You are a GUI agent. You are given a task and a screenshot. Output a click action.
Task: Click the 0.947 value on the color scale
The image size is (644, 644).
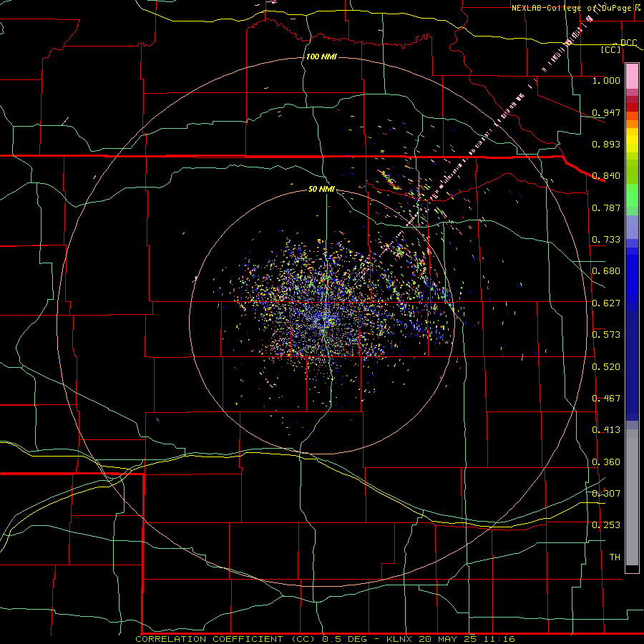click(606, 112)
